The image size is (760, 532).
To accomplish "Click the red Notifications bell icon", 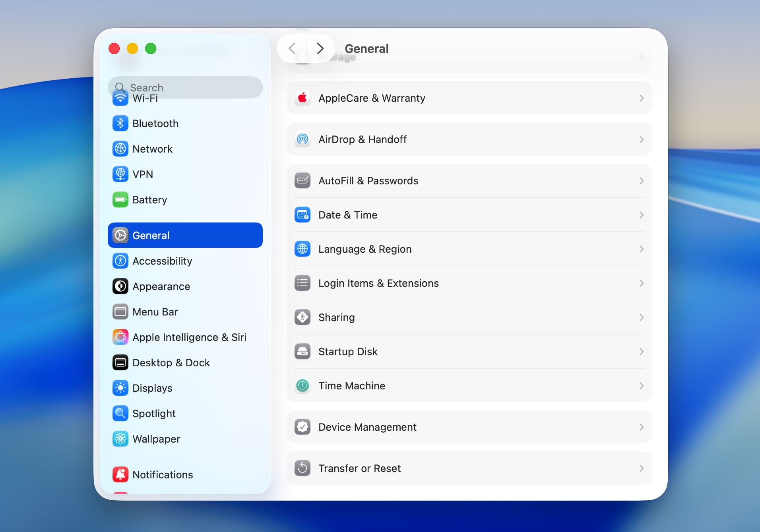I will pyautogui.click(x=120, y=475).
